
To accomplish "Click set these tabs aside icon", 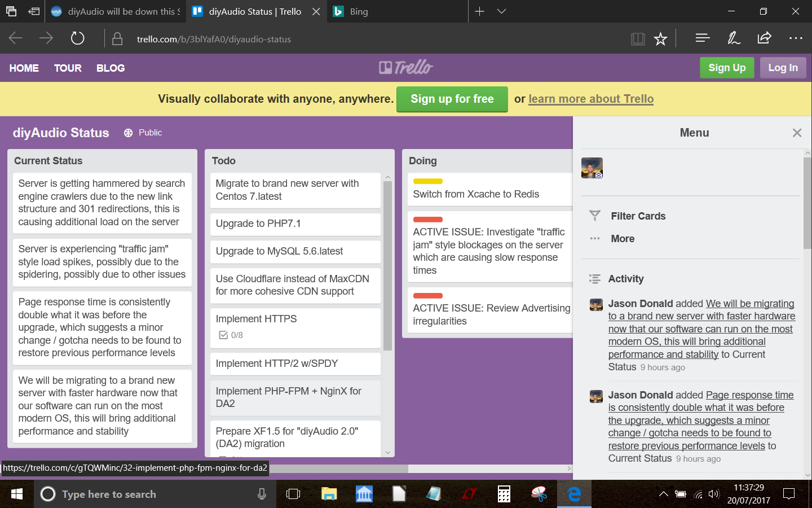I will tap(34, 11).
